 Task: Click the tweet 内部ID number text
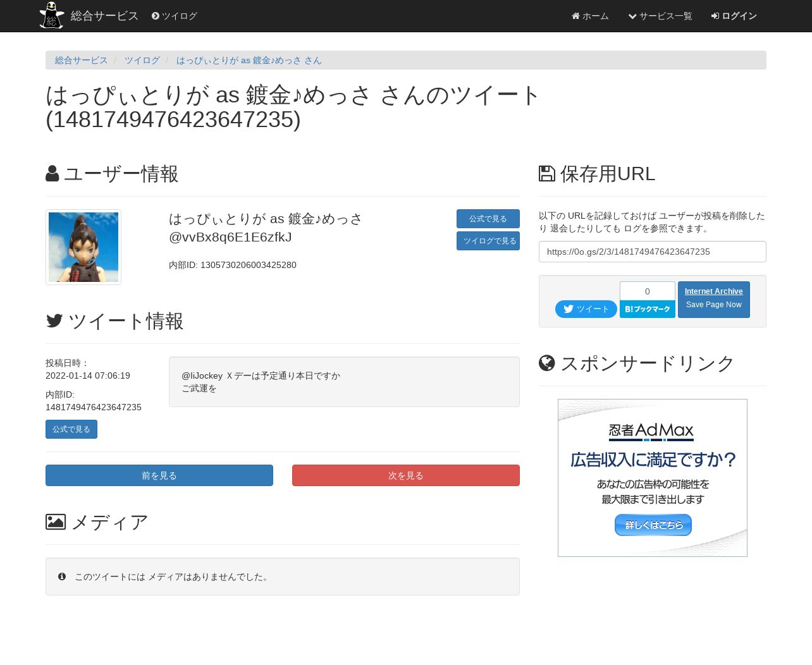[x=94, y=407]
